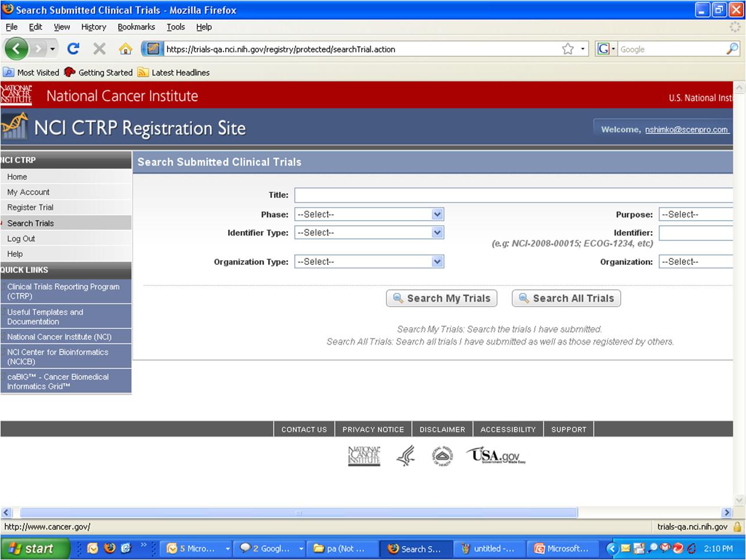
Task: Expand quick launch overflow chevron
Action: pos(143,546)
